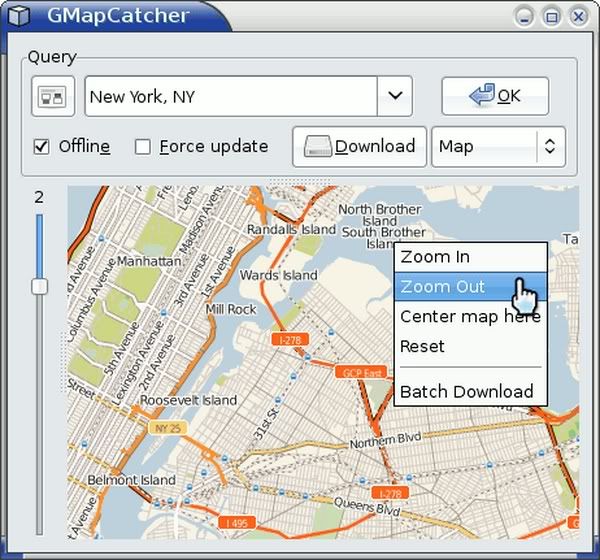Screen dimensions: 600x560
Task: Click the NY 25 route shield on map
Action: pos(168,428)
